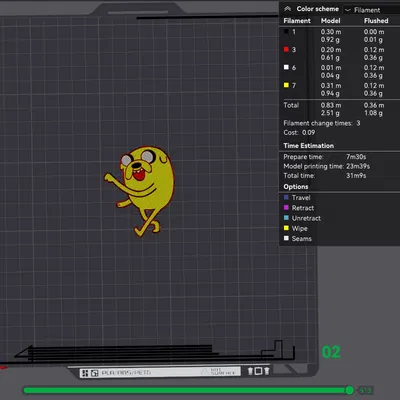The image size is (400, 400).
Task: Click the Prepare time 7m30s value
Action: pos(356,157)
